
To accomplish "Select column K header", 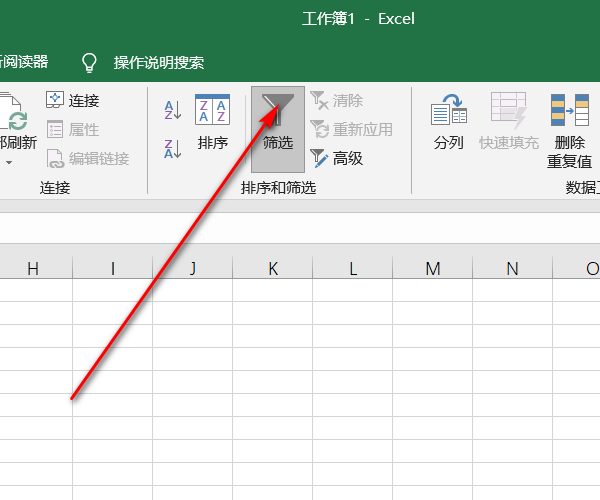I will (x=272, y=269).
